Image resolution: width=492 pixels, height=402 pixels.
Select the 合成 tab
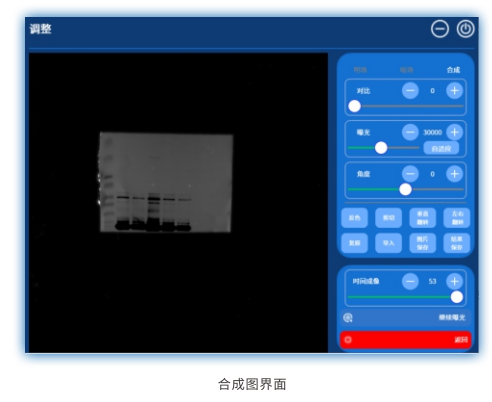coord(453,70)
